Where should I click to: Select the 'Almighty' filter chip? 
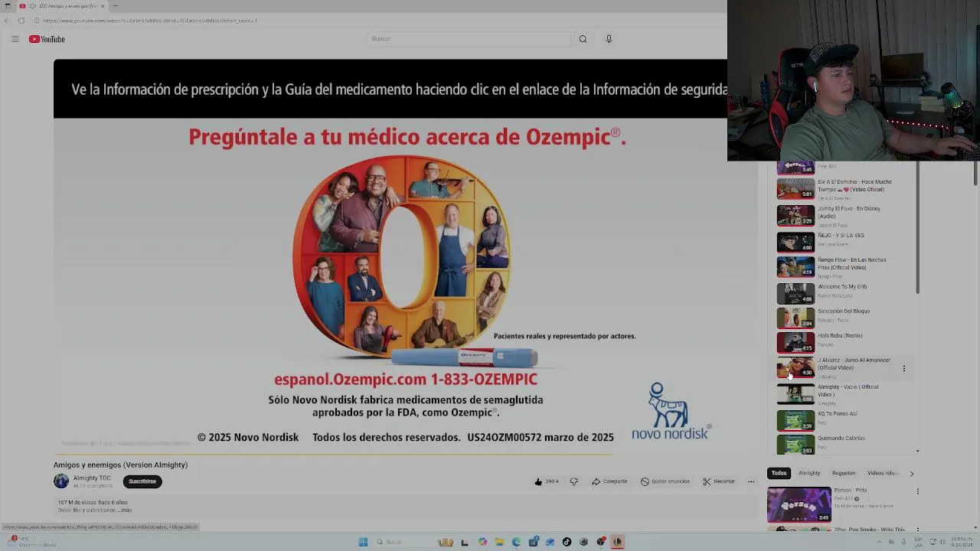[x=809, y=473]
